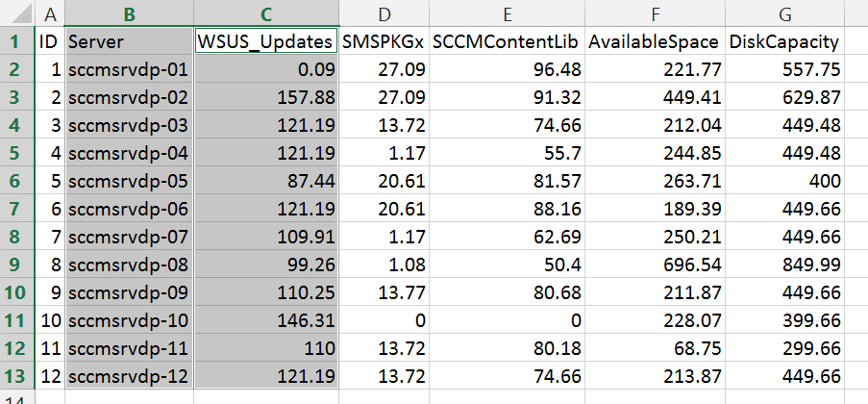This screenshot has width=868, height=404.
Task: Click the DiskCapacity header cell
Action: point(784,41)
